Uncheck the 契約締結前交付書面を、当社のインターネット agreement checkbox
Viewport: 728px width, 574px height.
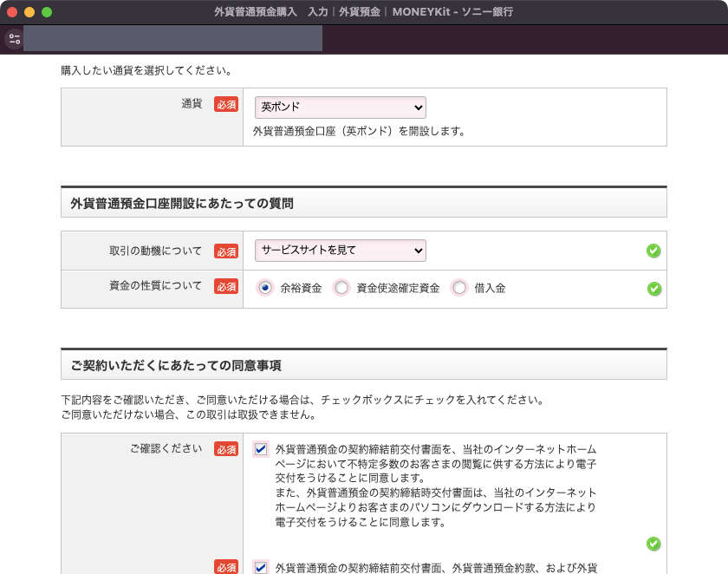tap(261, 449)
